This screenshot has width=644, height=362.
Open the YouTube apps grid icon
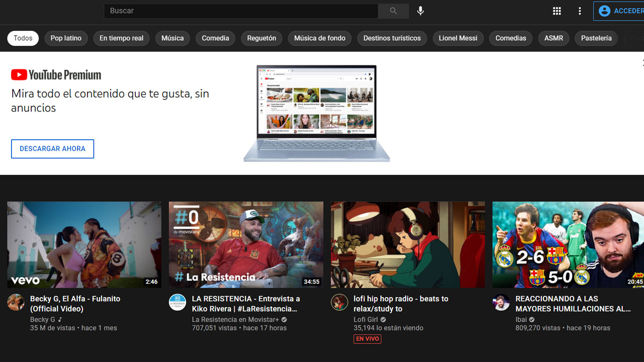pyautogui.click(x=557, y=11)
